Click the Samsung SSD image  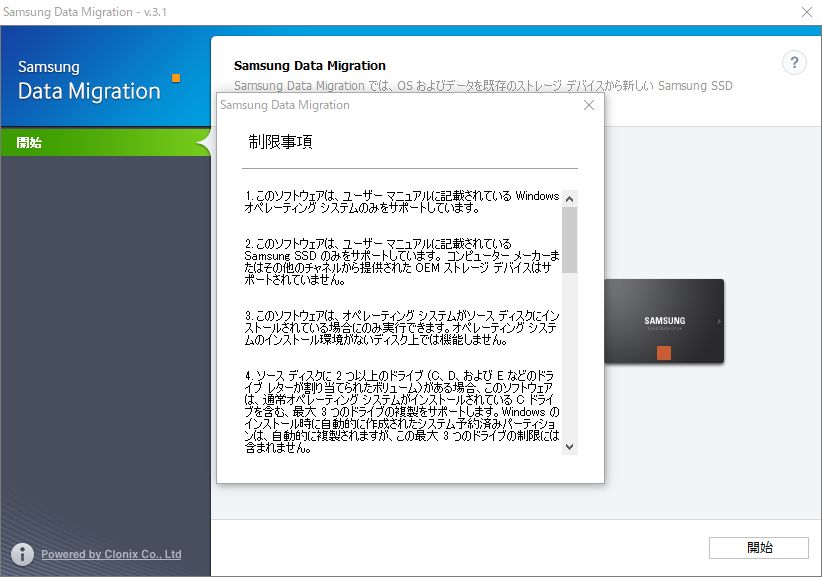(x=664, y=321)
